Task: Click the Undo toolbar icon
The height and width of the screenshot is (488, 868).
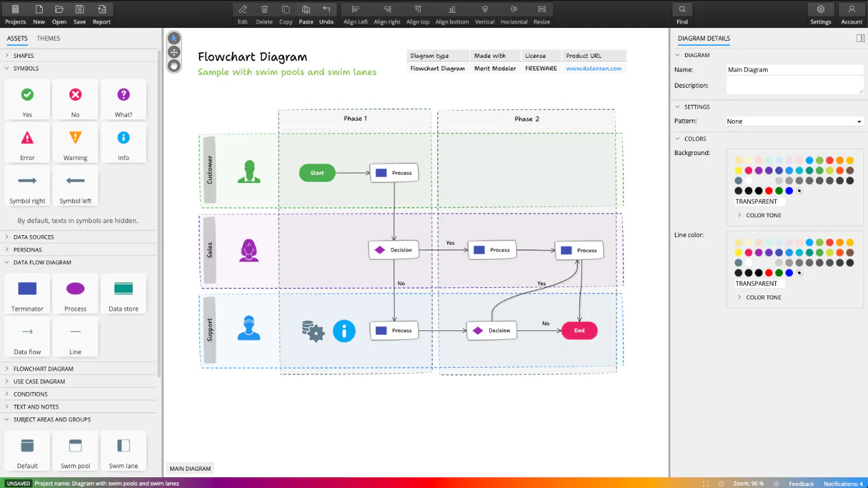Action: click(x=326, y=14)
